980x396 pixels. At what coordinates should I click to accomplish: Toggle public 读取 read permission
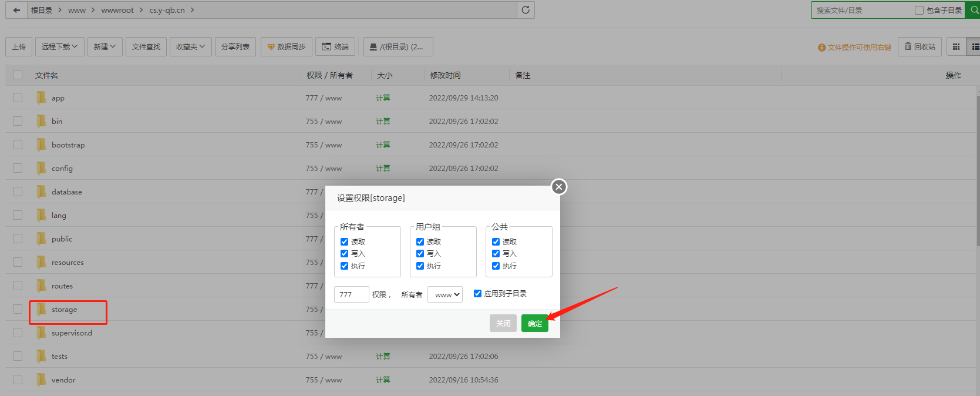pyautogui.click(x=496, y=241)
